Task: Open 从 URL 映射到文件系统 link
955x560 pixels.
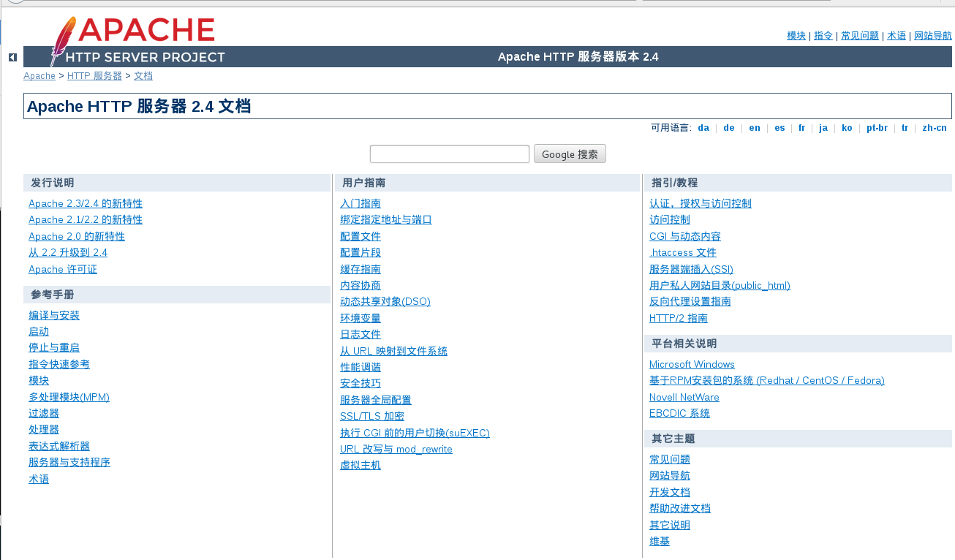Action: [393, 351]
